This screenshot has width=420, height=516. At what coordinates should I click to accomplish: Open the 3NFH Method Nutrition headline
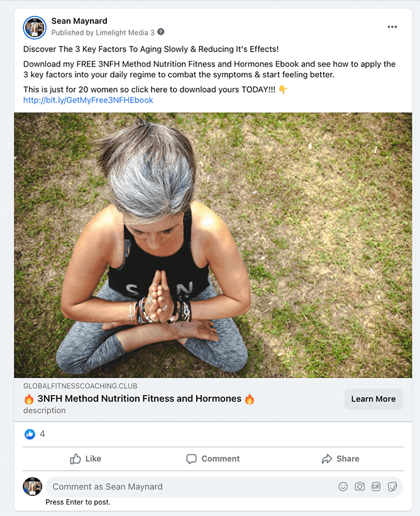pos(140,398)
